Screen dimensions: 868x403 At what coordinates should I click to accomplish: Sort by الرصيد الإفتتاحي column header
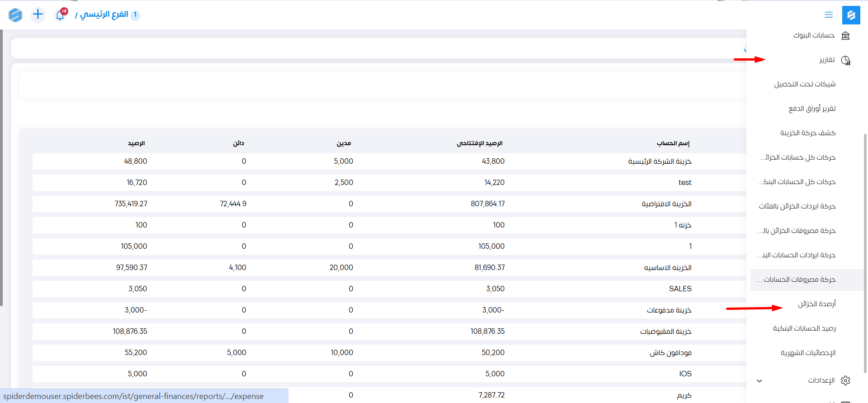tap(479, 143)
